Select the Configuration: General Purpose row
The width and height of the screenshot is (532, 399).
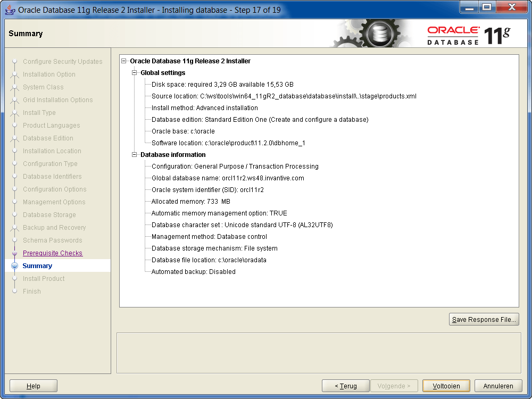[235, 166]
